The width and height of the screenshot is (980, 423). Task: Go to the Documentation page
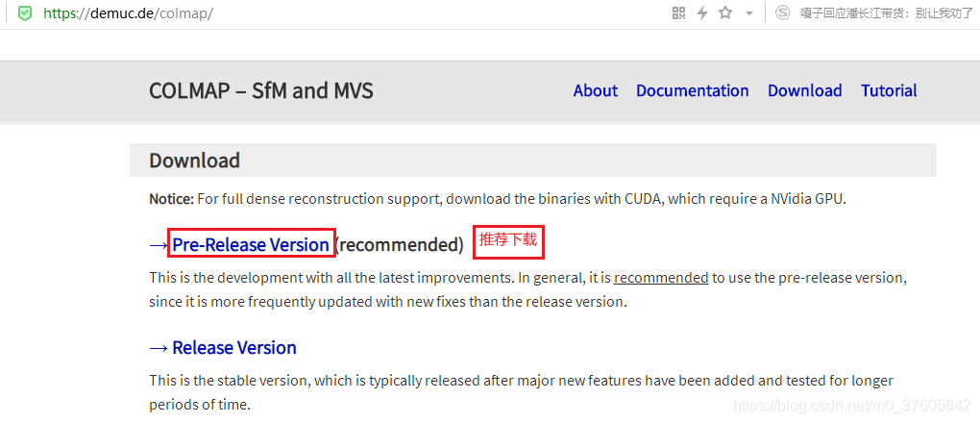[x=692, y=90]
